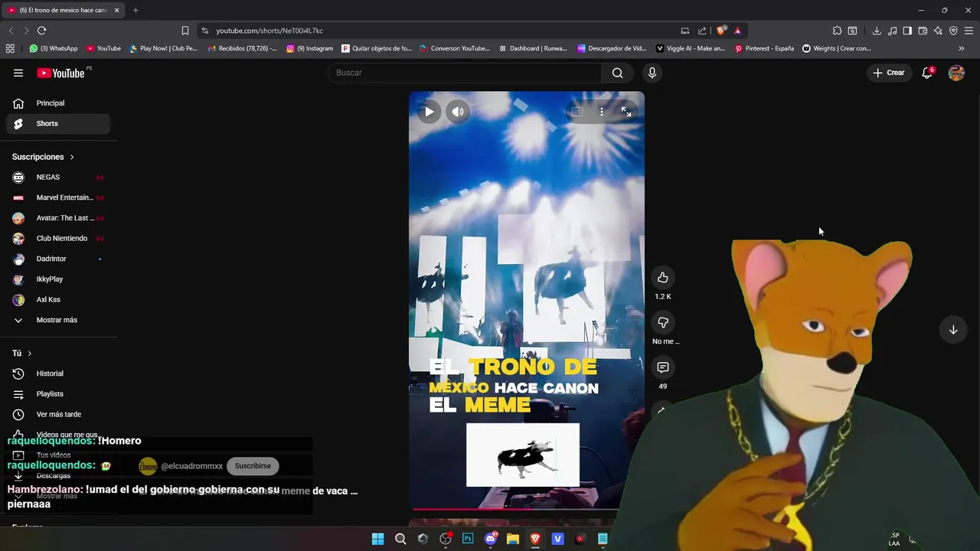
Task: Play the paused Shorts video
Action: point(430,112)
